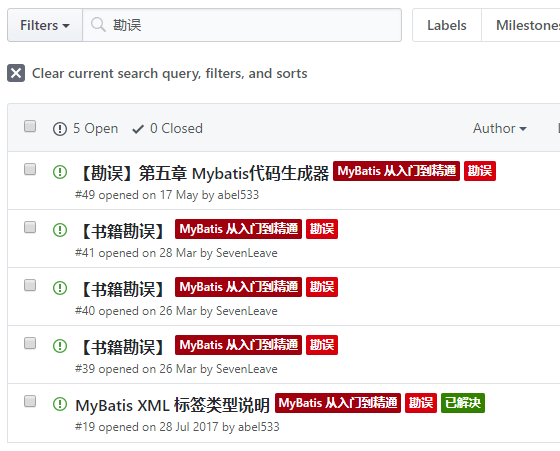Image resolution: width=560 pixels, height=451 pixels.
Task: Expand the Author filter dropdown
Action: (500, 128)
